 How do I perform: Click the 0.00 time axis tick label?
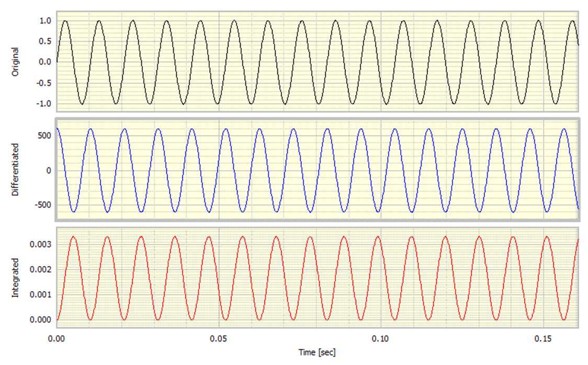56,338
